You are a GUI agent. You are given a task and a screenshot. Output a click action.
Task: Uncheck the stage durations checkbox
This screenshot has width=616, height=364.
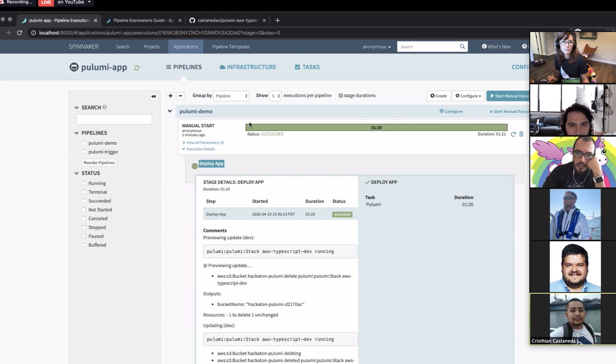[341, 95]
